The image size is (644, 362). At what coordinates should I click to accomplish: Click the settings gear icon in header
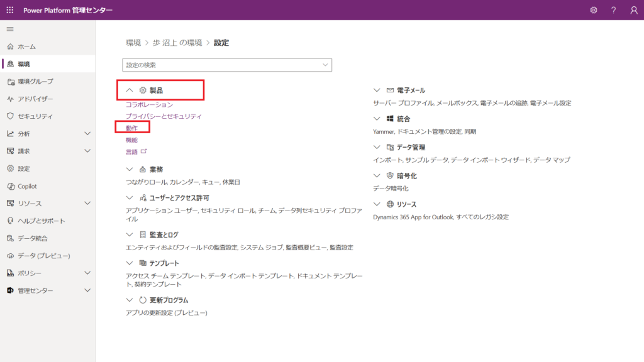(594, 10)
